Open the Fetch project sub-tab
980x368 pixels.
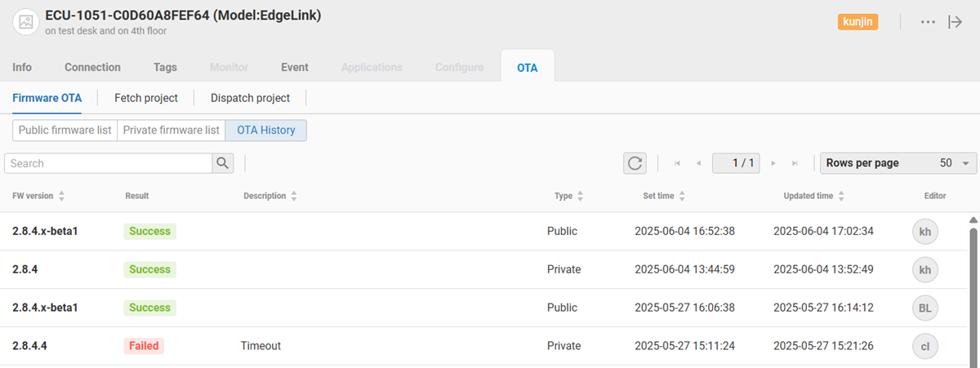click(x=145, y=98)
